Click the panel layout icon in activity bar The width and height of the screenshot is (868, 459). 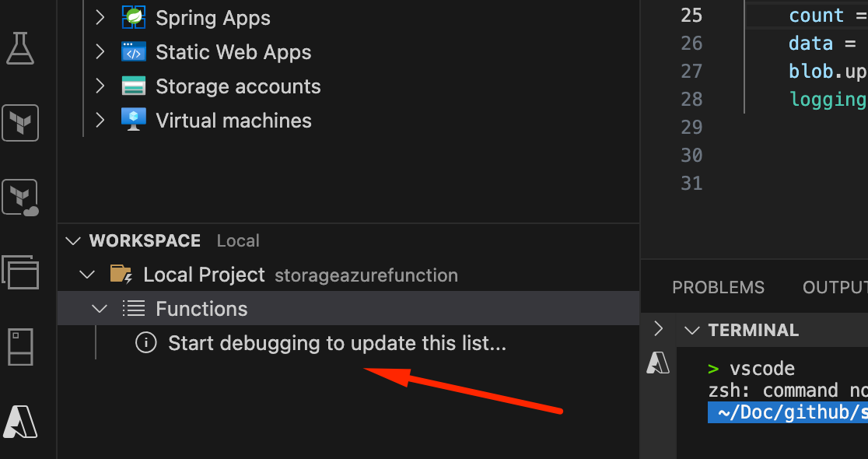tap(20, 347)
